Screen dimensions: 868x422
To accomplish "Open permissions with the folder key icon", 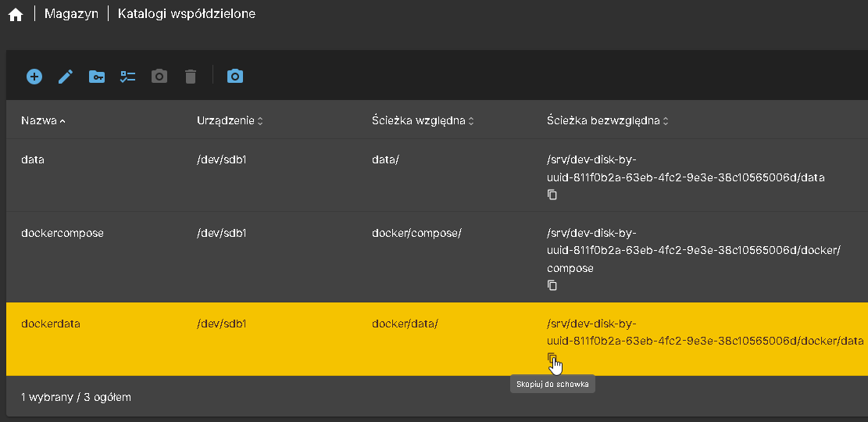I will coord(97,76).
